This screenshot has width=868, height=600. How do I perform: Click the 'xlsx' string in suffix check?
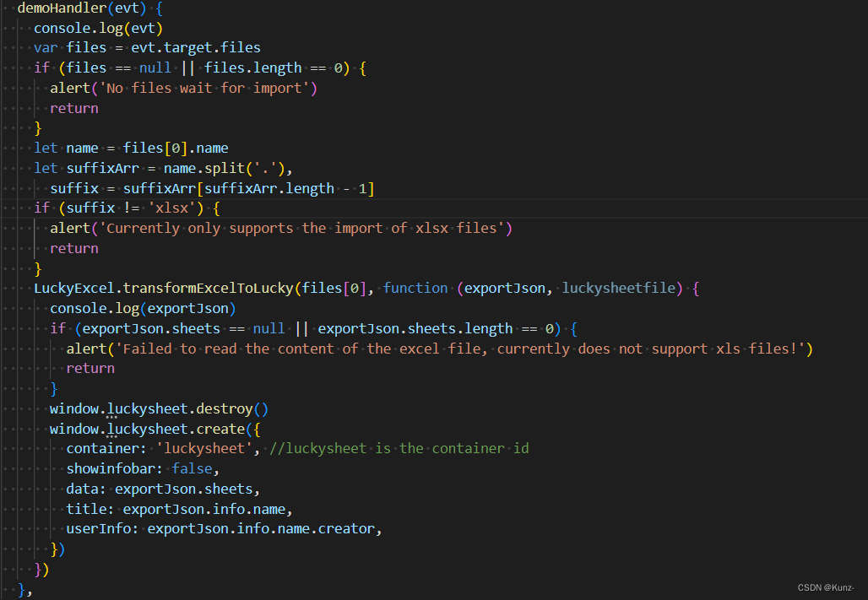(171, 208)
